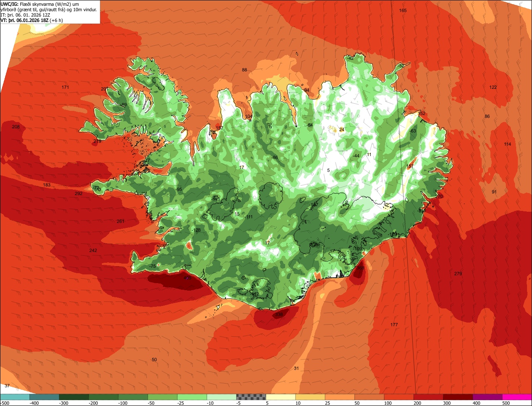Click the -400 to -300 dark teal legend swatch
532x406 pixels.
coord(44,397)
